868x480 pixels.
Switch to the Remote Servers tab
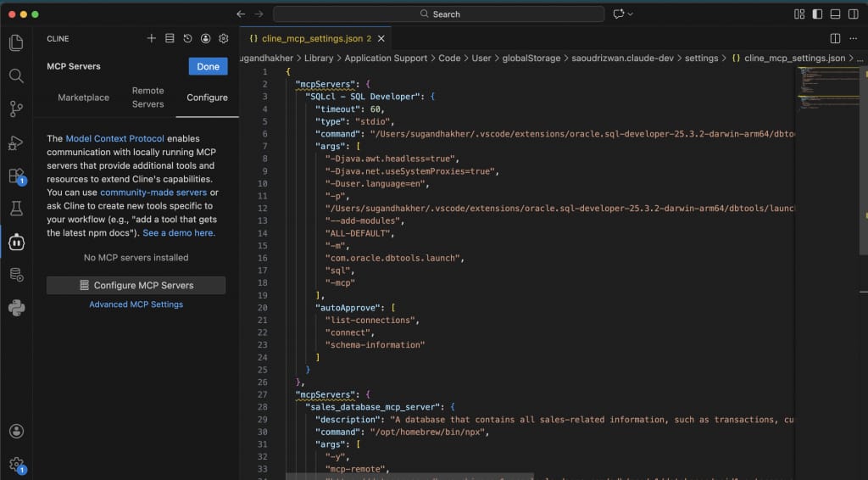coord(147,98)
